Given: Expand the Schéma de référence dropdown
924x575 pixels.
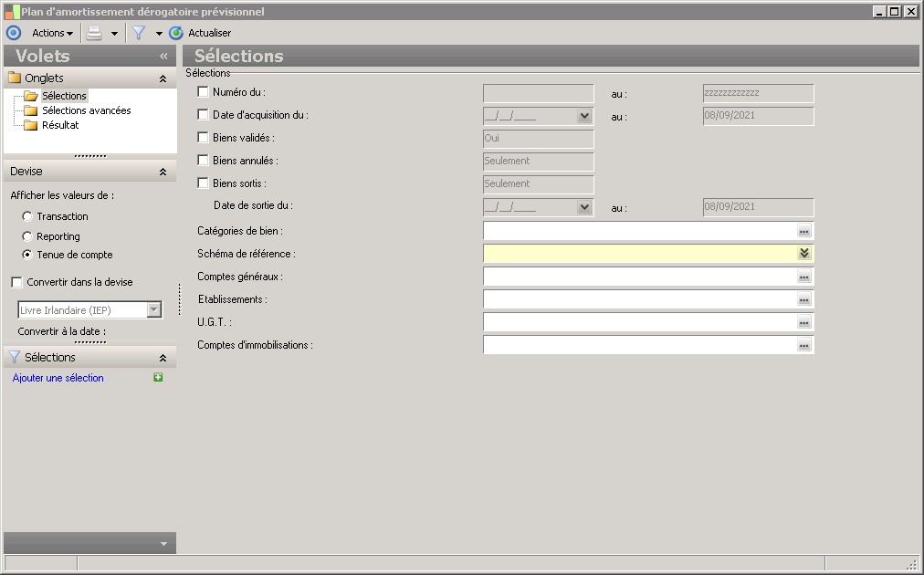Looking at the screenshot, I should 804,254.
